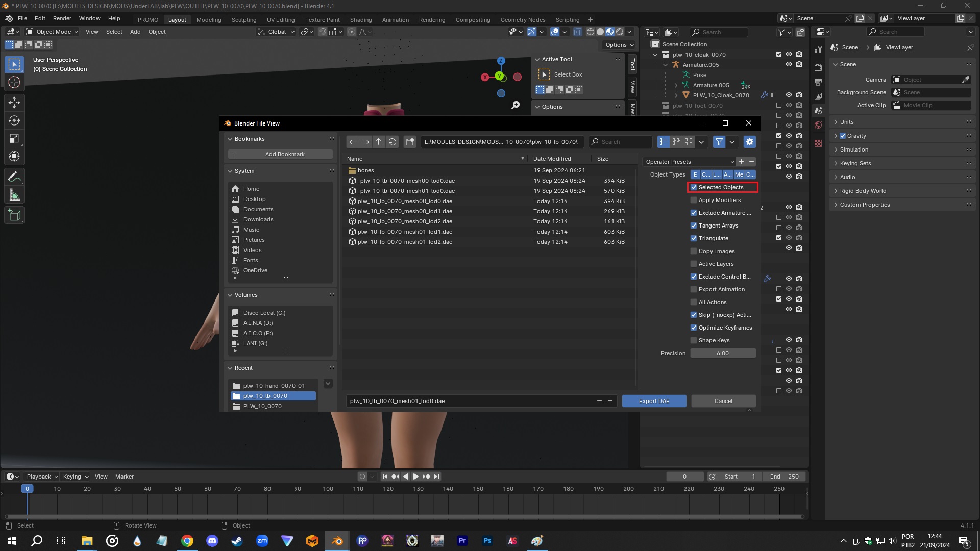Screen dimensions: 980x551
Task: Select plw_10_lb_0070_mesh00_lod1.dae file
Action: (405, 211)
